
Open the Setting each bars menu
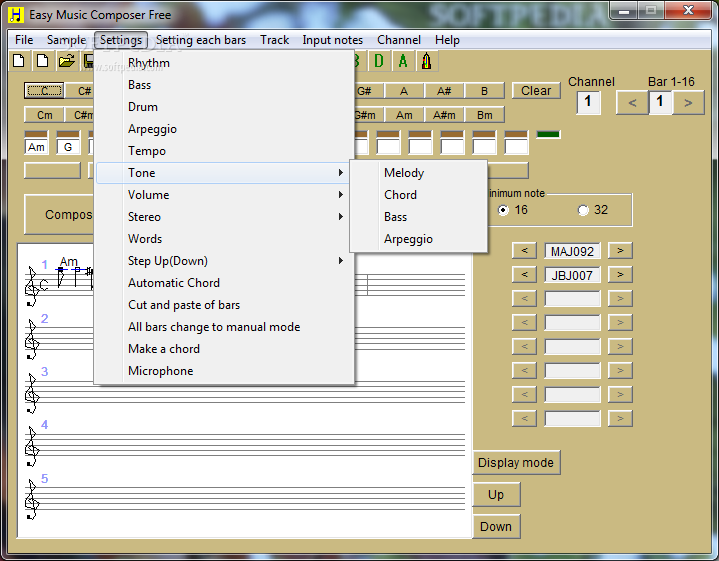[x=201, y=40]
